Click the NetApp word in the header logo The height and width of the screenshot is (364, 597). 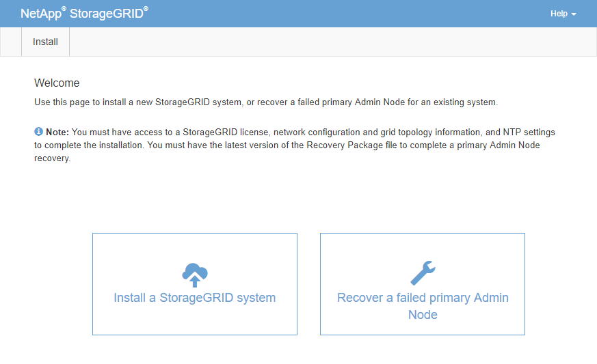41,14
